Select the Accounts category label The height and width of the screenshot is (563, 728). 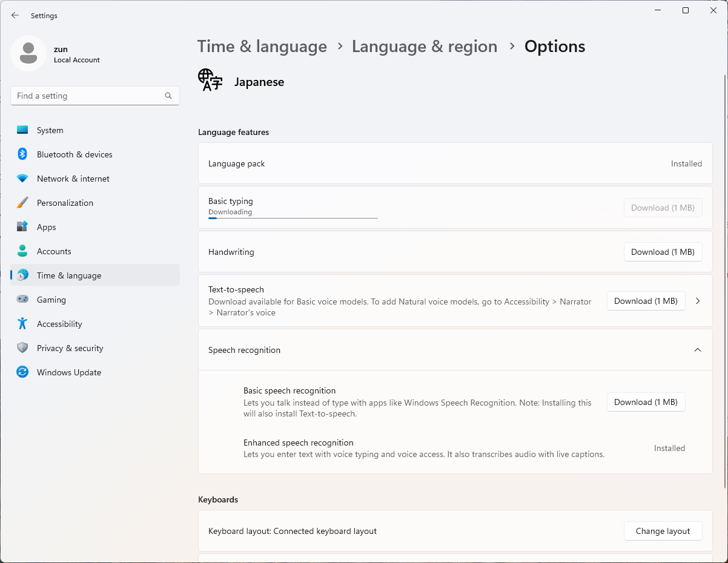pos(54,251)
